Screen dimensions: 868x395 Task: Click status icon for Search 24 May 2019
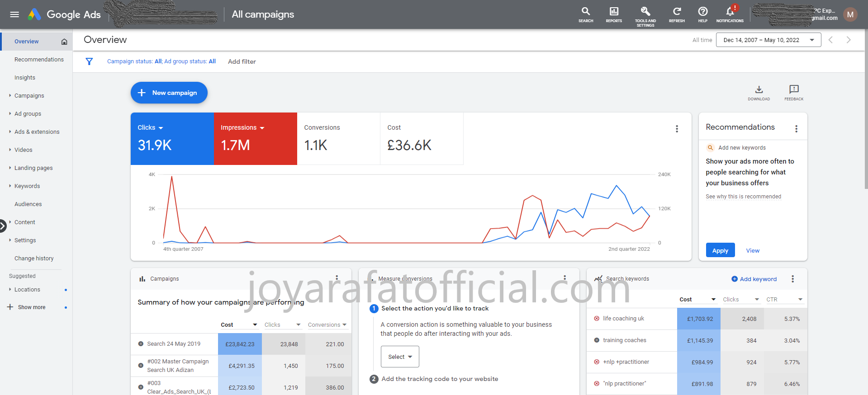[x=141, y=344]
